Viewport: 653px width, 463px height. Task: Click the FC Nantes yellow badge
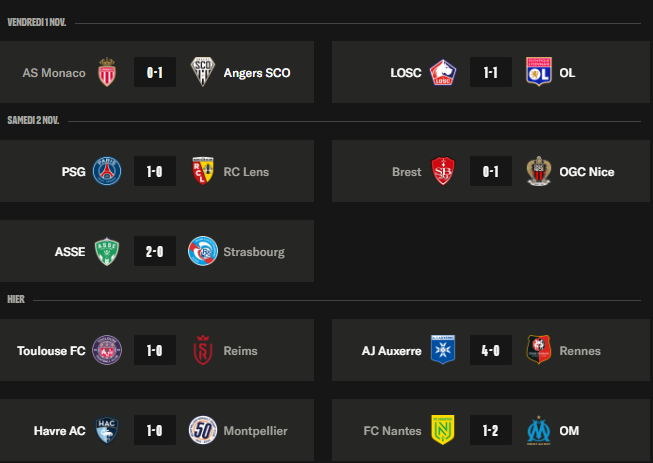point(443,430)
